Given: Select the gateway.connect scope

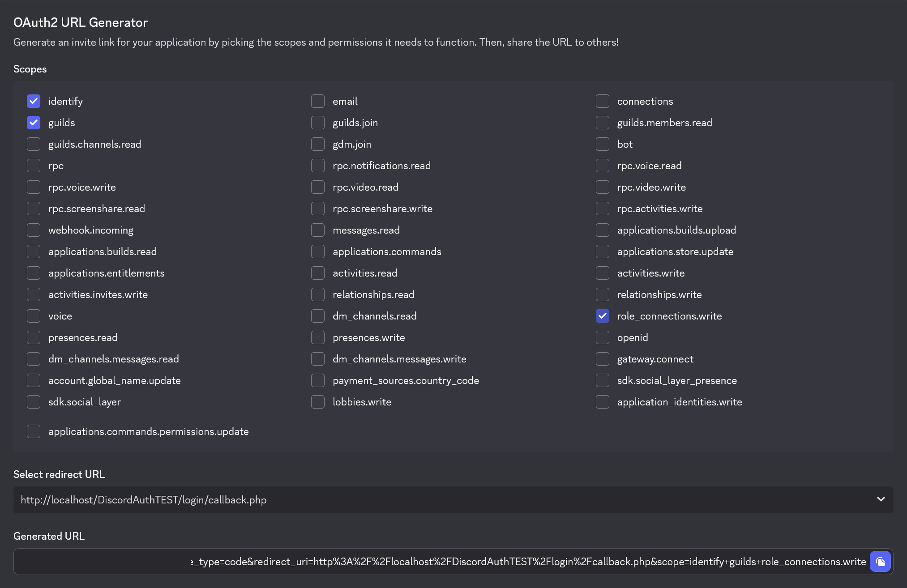Looking at the screenshot, I should pyautogui.click(x=603, y=359).
